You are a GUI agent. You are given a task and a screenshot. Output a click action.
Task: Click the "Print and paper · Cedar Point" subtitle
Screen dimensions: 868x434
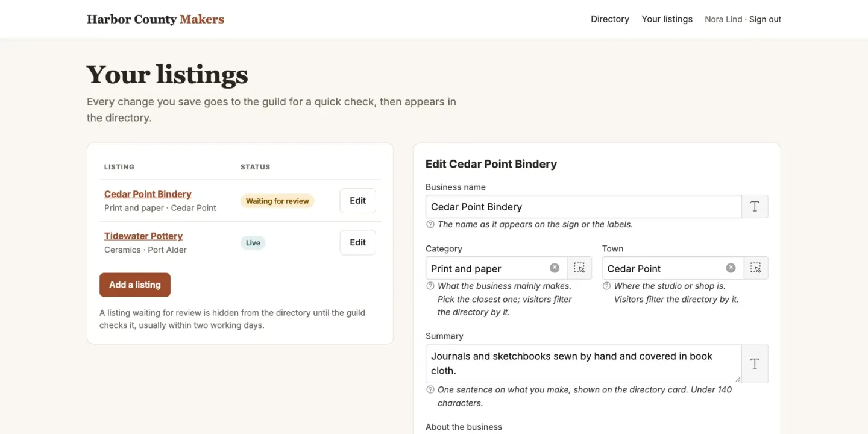(x=160, y=208)
